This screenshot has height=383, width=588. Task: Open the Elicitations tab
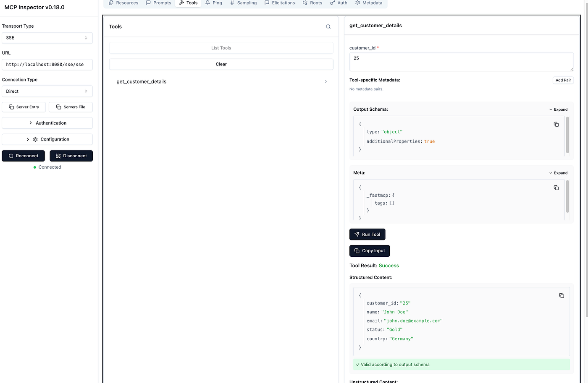tap(280, 3)
